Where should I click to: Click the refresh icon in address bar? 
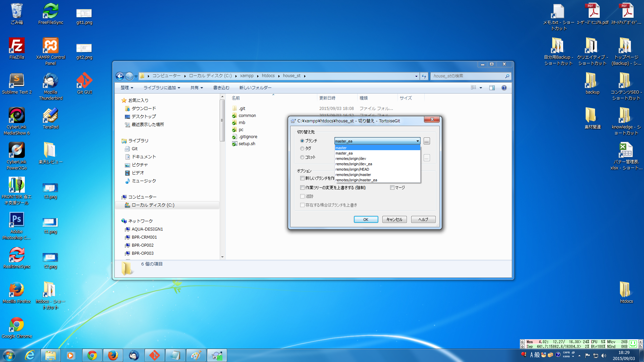pyautogui.click(x=424, y=76)
